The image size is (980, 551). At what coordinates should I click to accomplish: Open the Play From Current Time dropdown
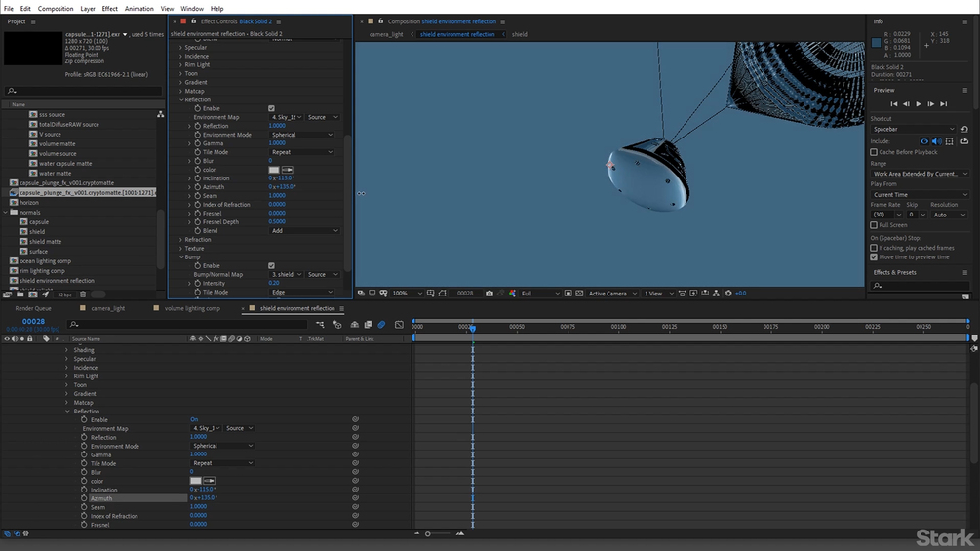coord(920,194)
